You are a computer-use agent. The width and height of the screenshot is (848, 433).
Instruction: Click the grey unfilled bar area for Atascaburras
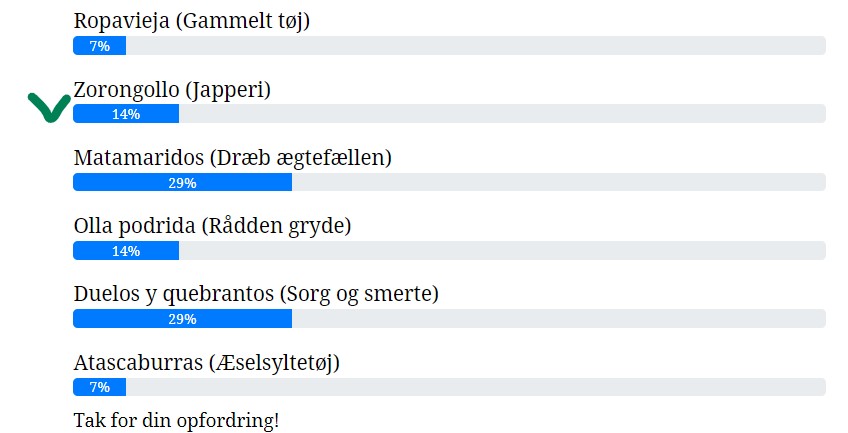(475, 387)
